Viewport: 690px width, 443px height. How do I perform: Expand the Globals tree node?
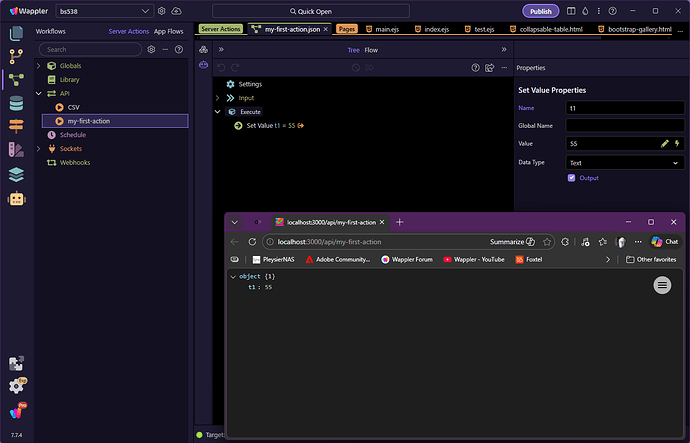39,65
